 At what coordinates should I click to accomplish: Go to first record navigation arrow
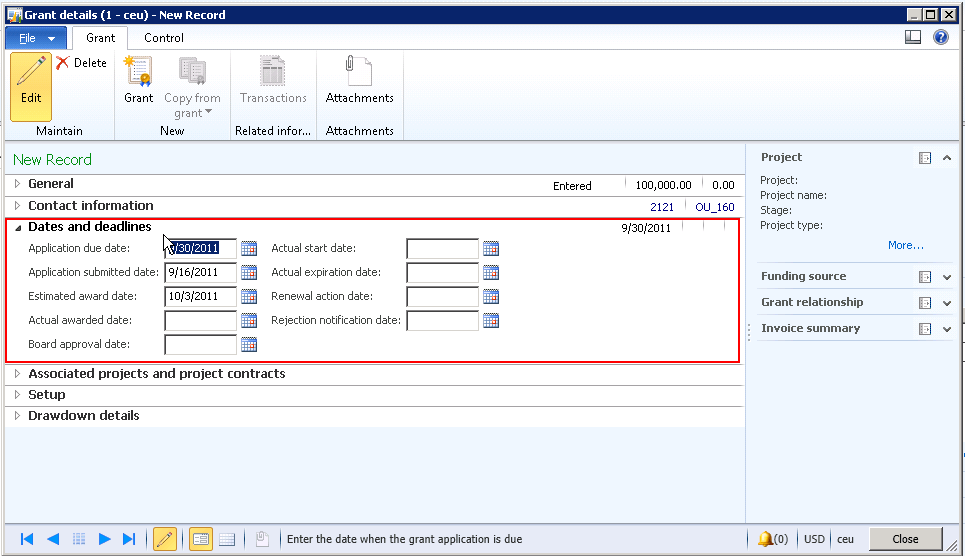27,539
